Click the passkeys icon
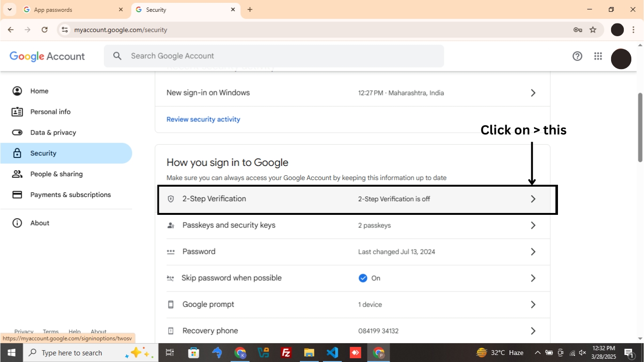Image resolution: width=644 pixels, height=362 pixels. [x=171, y=225]
